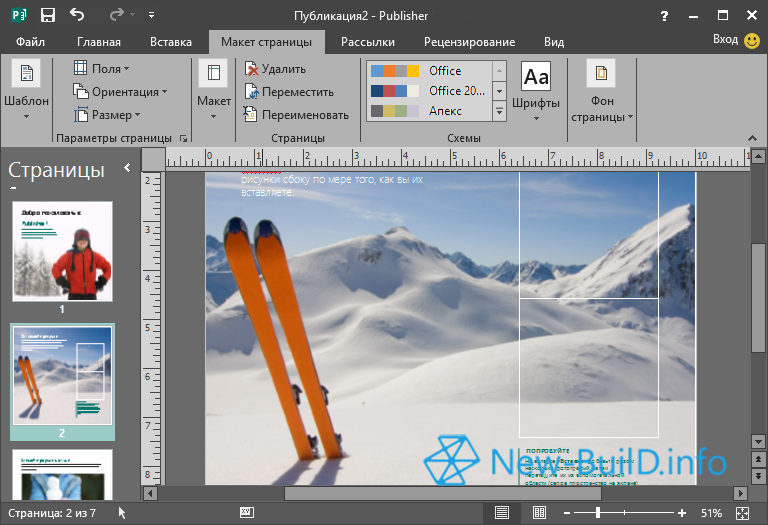This screenshot has height=525, width=768.
Task: Zoom out with the minus button
Action: [x=567, y=513]
